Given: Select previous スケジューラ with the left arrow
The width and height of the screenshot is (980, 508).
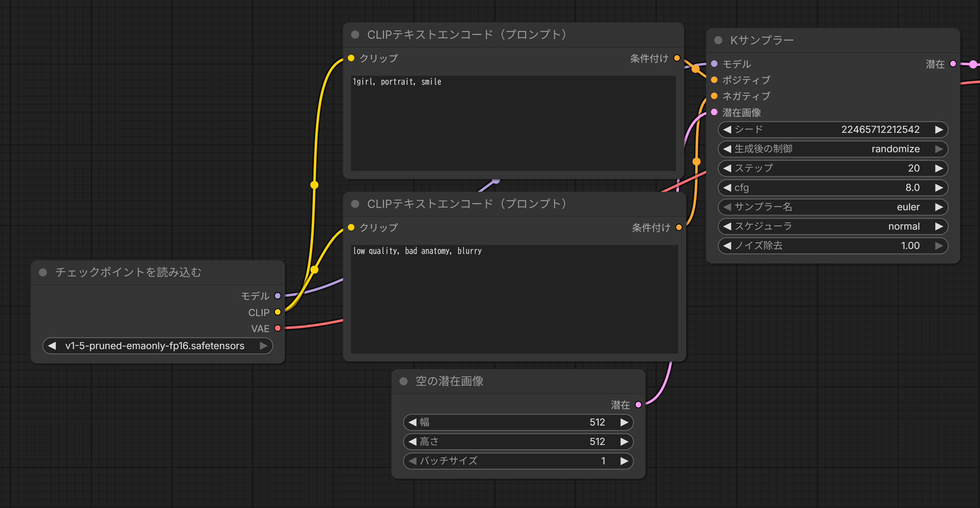Looking at the screenshot, I should point(727,226).
